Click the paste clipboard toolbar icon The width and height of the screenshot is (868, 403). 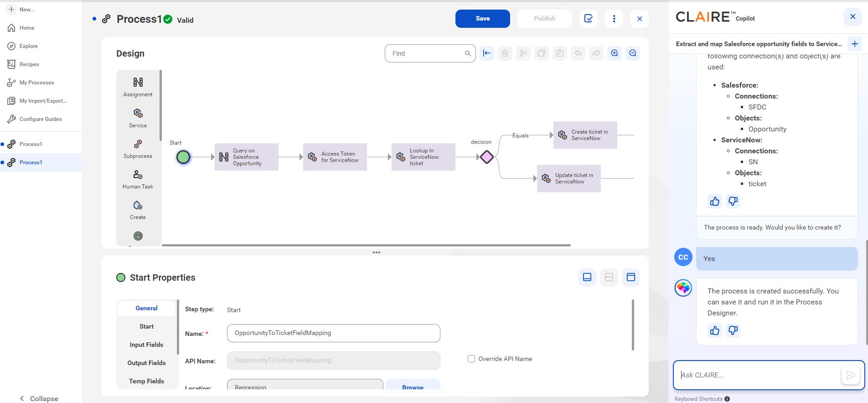560,53
